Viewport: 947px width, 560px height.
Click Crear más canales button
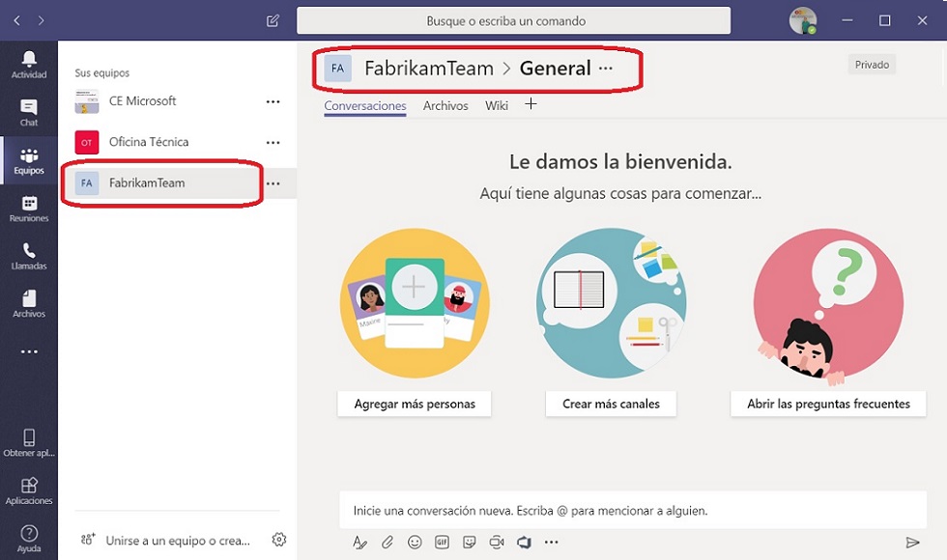click(x=611, y=404)
